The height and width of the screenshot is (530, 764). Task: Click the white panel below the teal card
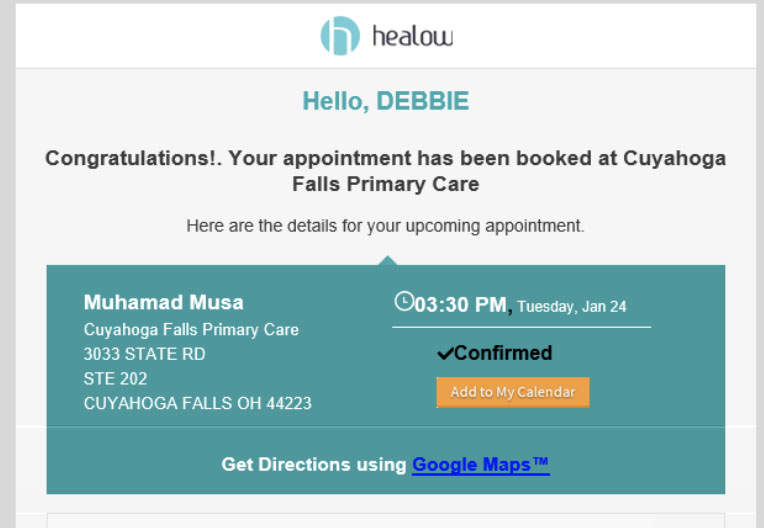pyautogui.click(x=385, y=521)
